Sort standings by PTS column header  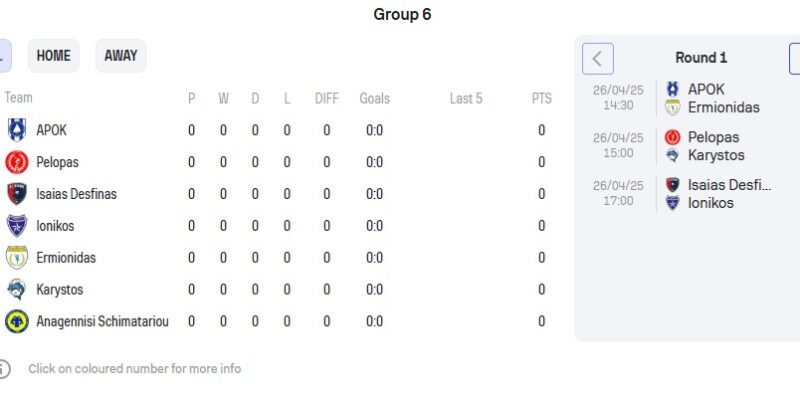tap(541, 98)
